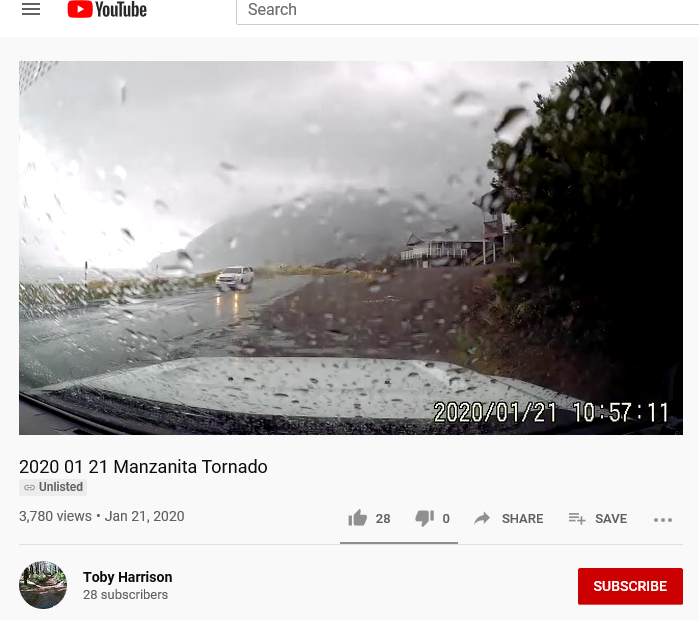
Task: Open Toby Harrison channel name link
Action: pos(127,577)
